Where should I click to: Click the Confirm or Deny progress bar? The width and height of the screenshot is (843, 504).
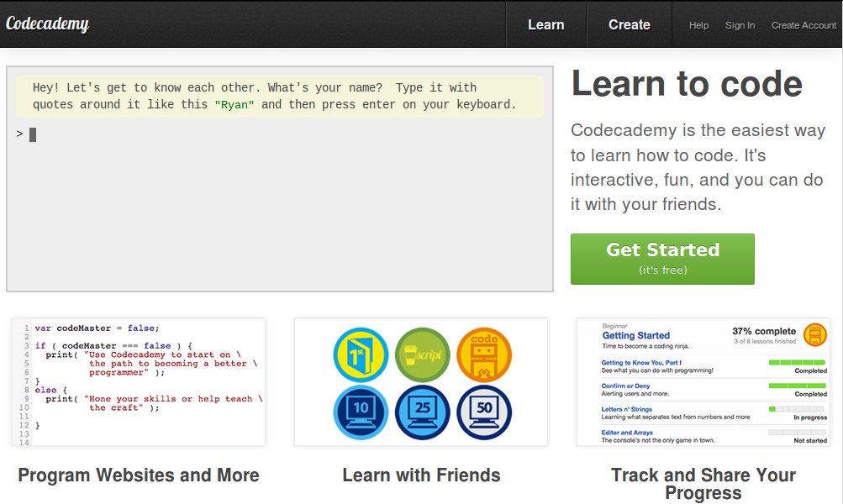[798, 386]
